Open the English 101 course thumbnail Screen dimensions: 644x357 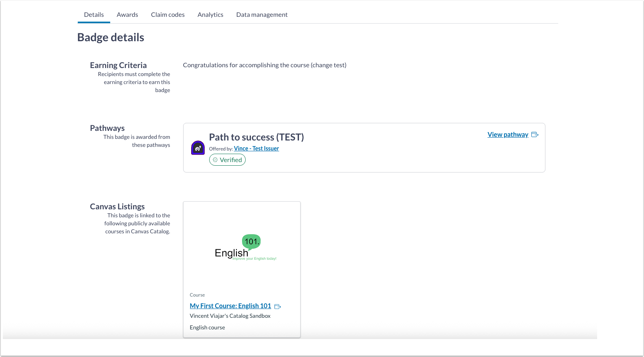242,247
